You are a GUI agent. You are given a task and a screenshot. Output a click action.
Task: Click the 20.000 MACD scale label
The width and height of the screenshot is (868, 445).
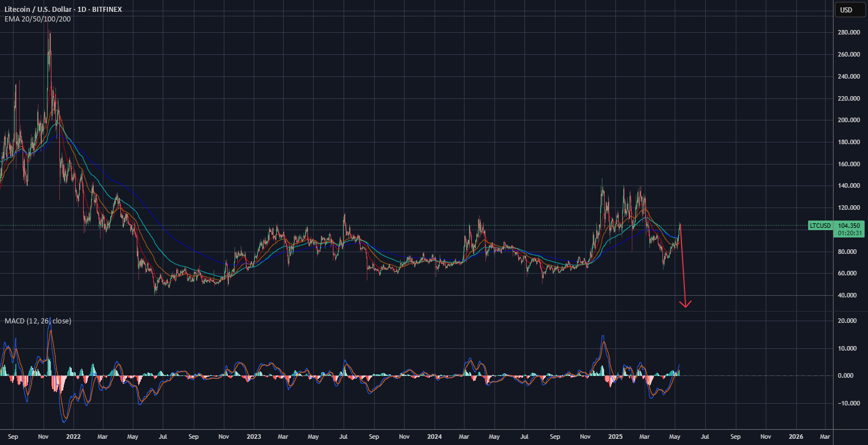tap(849, 321)
